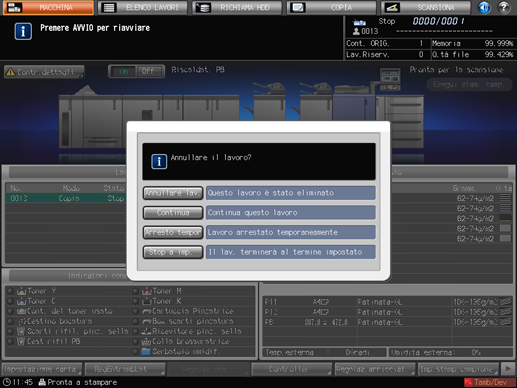Viewport: 517px width, 388px height.
Task: Open Imp.stamp.campione menu
Action: pyautogui.click(x=458, y=369)
